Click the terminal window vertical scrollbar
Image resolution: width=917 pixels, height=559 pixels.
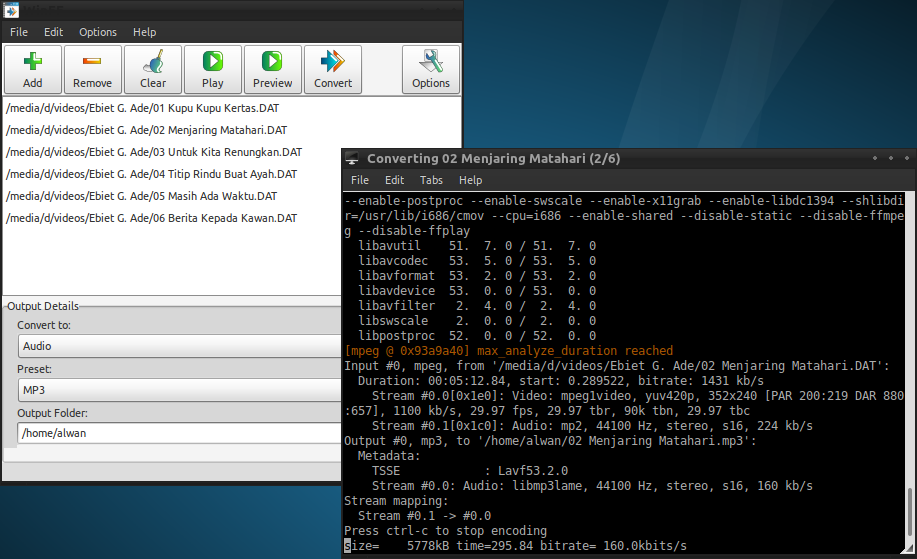coord(910,511)
